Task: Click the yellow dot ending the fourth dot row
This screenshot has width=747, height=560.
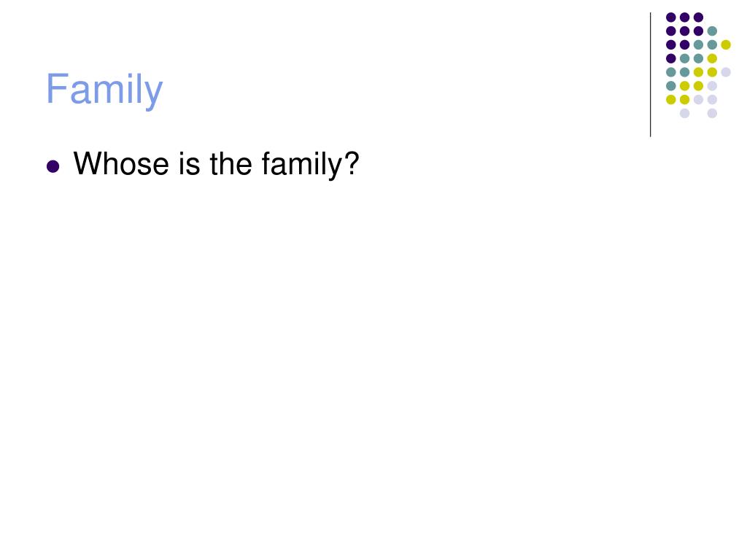Action: [712, 58]
